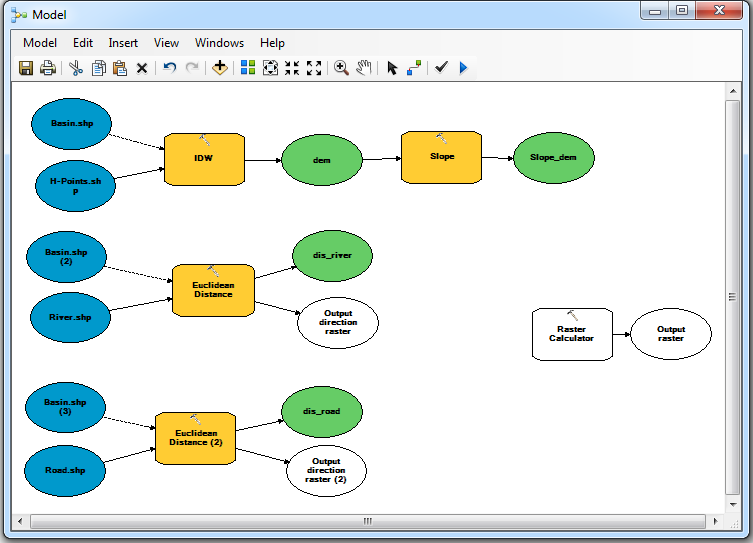This screenshot has height=543, width=753.
Task: Open the Windows menu
Action: [219, 43]
